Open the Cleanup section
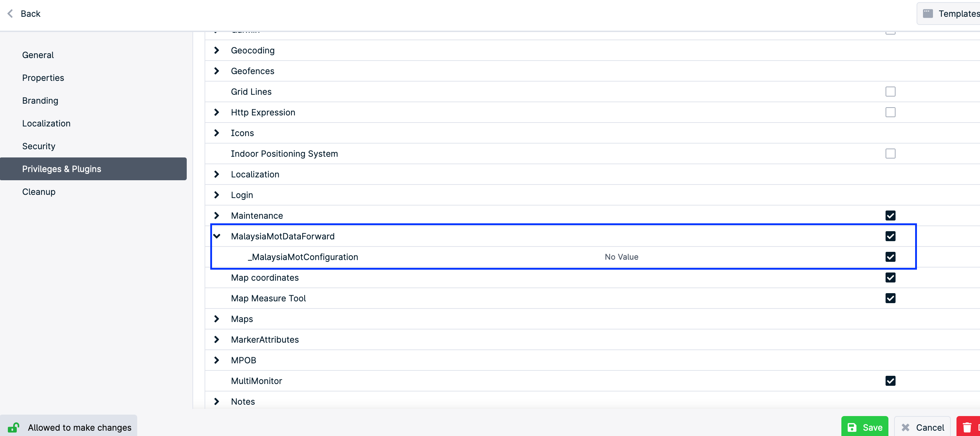Image resolution: width=980 pixels, height=436 pixels. [93, 192]
